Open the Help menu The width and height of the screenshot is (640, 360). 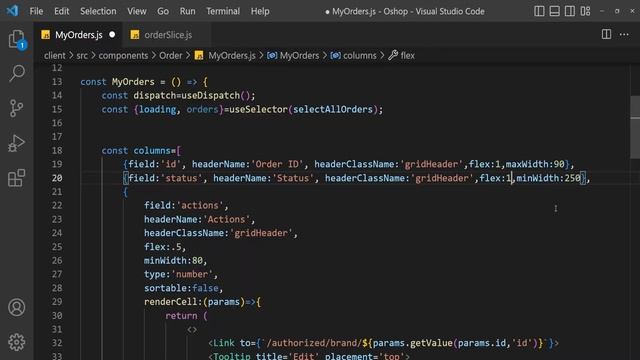point(260,11)
